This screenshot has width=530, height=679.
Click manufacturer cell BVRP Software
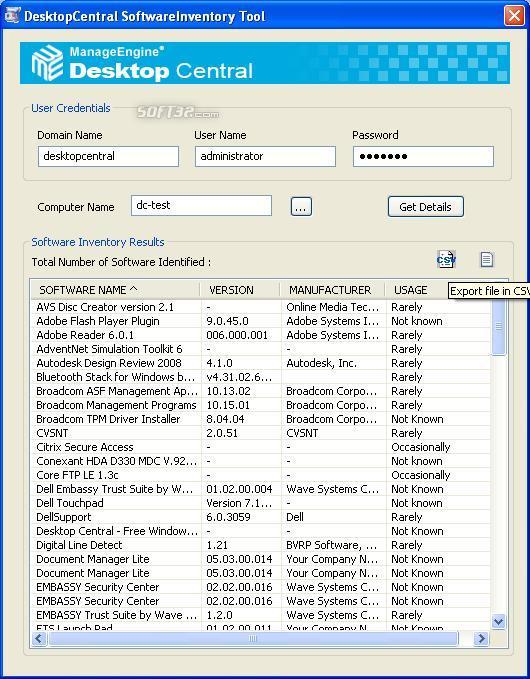tap(332, 545)
